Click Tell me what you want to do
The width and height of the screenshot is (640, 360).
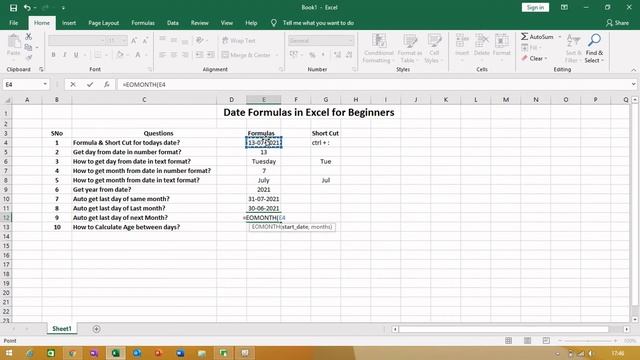click(x=318, y=23)
